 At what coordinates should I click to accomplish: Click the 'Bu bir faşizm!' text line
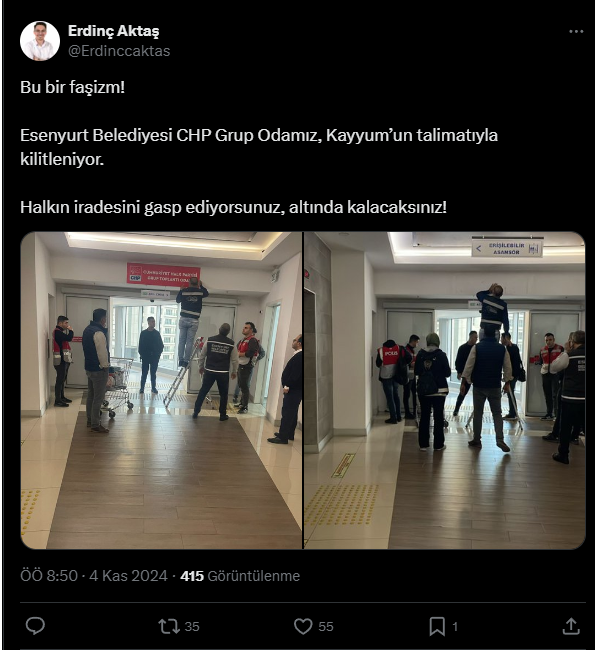coord(72,87)
